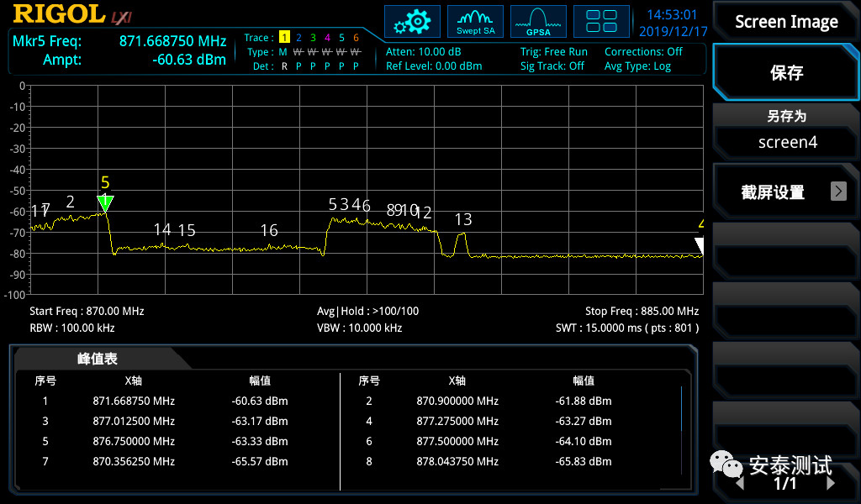Go to previous softkey page arrow
861x504 pixels.
(x=740, y=483)
